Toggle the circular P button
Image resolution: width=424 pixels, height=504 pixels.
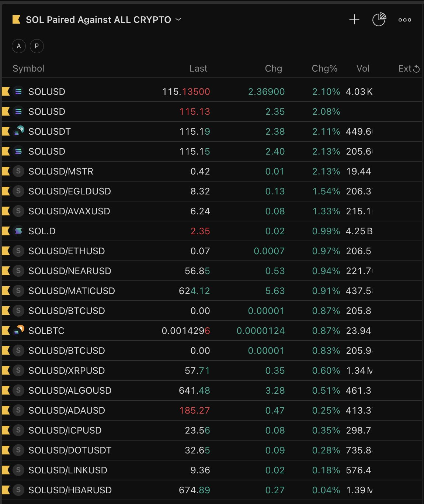(x=37, y=46)
